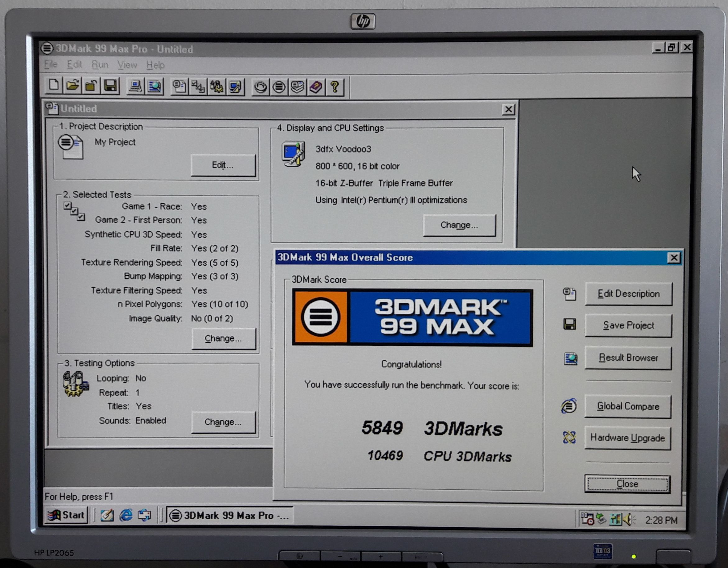Click the 10469 CPU 3DMarks text
Image resolution: width=728 pixels, height=568 pixels.
(x=439, y=456)
